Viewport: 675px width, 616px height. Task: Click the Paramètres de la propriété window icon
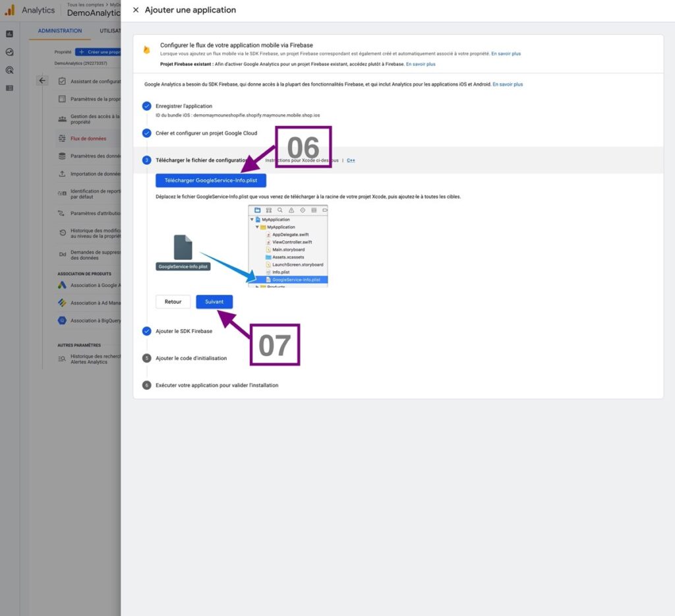tap(62, 99)
